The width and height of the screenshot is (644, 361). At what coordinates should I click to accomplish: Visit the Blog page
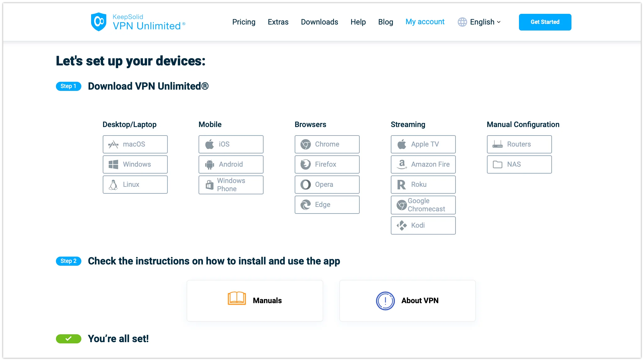pyautogui.click(x=386, y=22)
